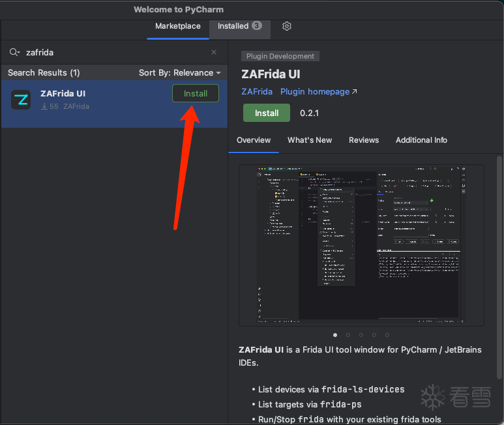Viewport: 504px width, 425px height.
Task: Select the Overview tab
Action: tap(254, 140)
